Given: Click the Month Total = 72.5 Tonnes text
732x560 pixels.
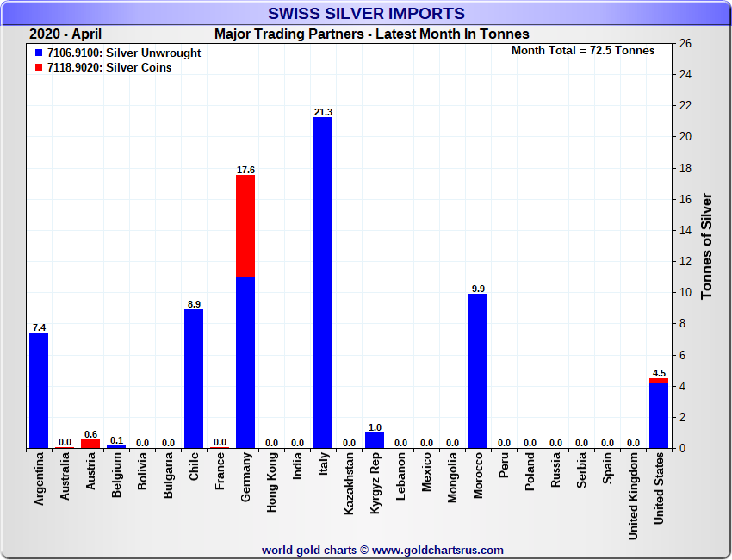Looking at the screenshot, I should tap(582, 50).
